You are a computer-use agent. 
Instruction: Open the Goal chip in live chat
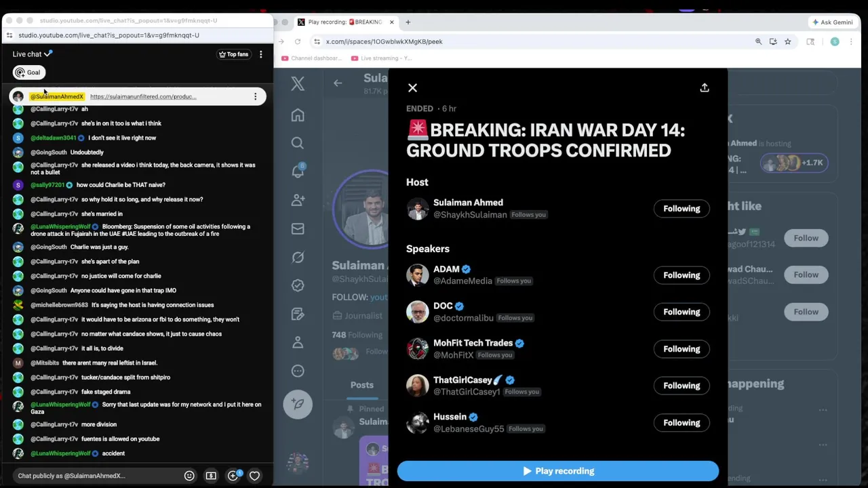(x=28, y=73)
